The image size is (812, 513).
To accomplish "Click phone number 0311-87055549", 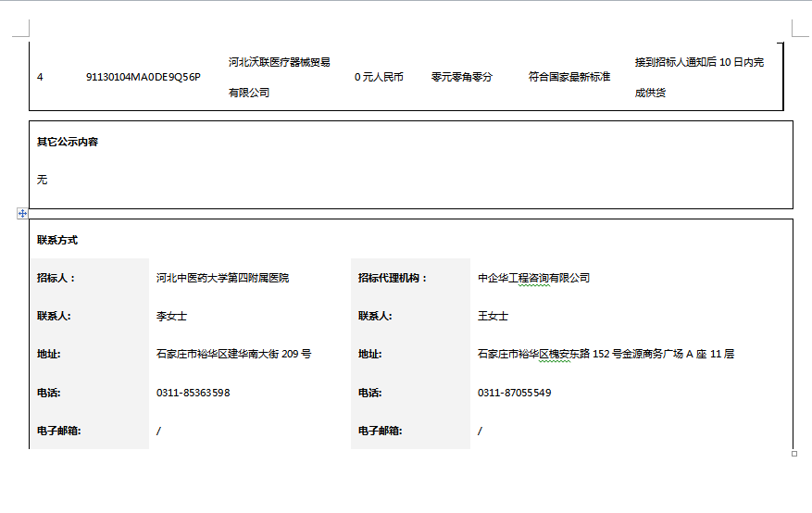I will (514, 393).
